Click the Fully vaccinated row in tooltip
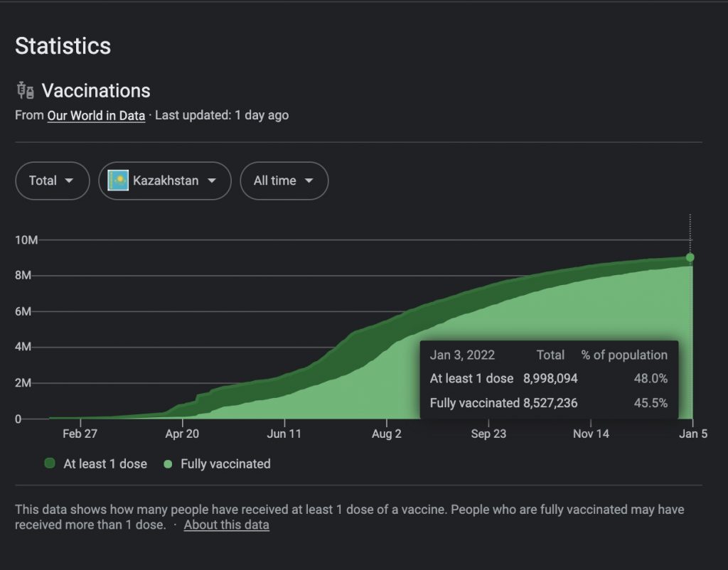728x570 pixels. (548, 403)
